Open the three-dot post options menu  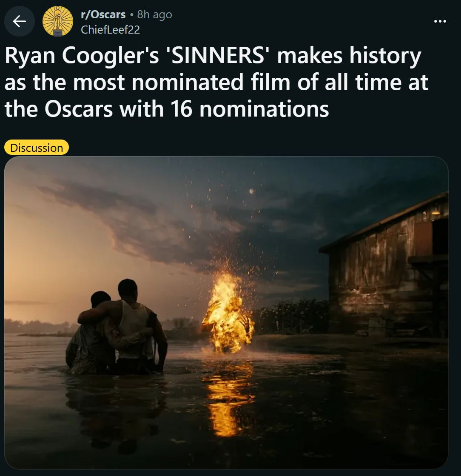(x=440, y=21)
